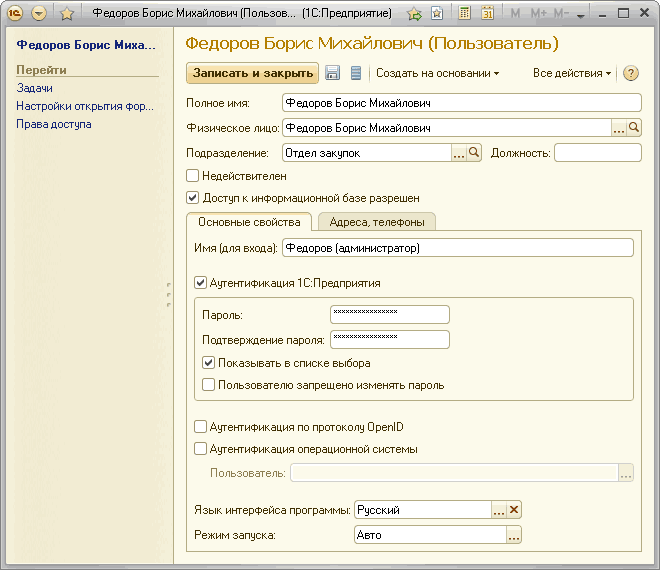Open the calendar icon in title bar
Screen dimensions: 660x570
tap(488, 14)
